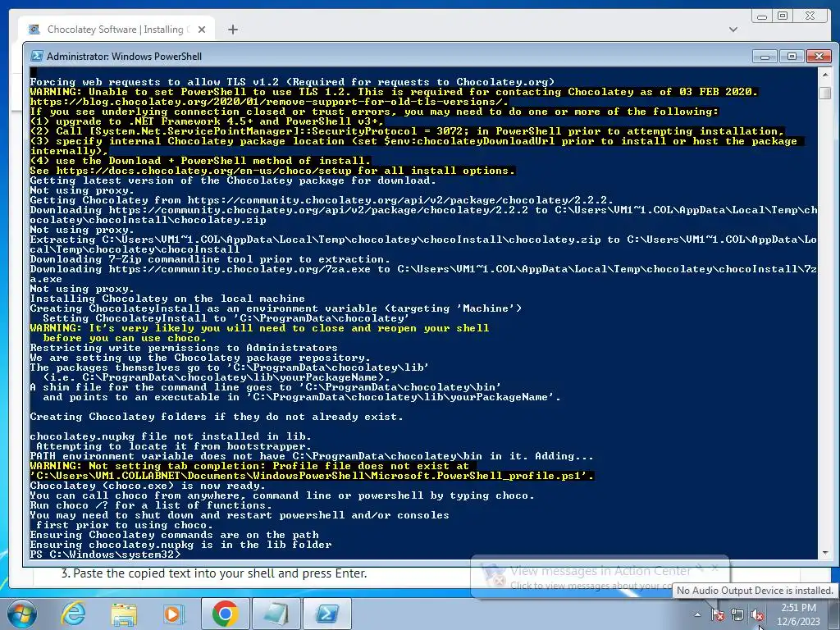Click the line 'Chocolatey (choco.exe) is now ready.'
The height and width of the screenshot is (630, 840).
(x=148, y=486)
